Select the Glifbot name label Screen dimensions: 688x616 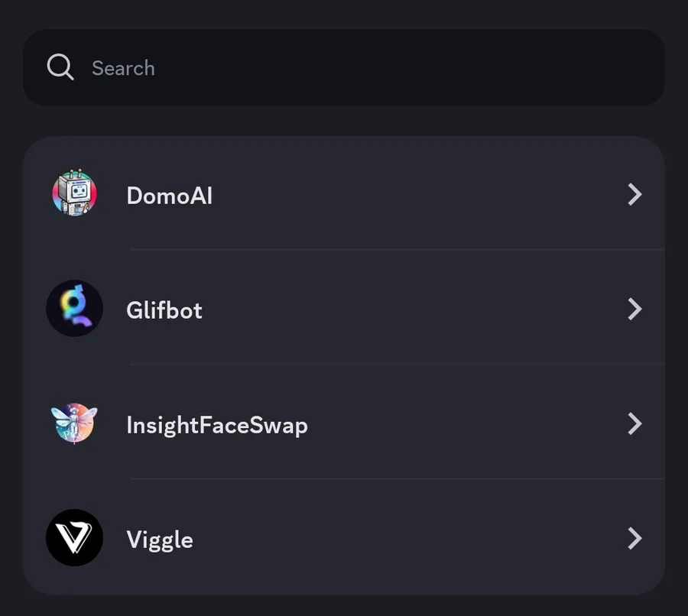coord(164,310)
